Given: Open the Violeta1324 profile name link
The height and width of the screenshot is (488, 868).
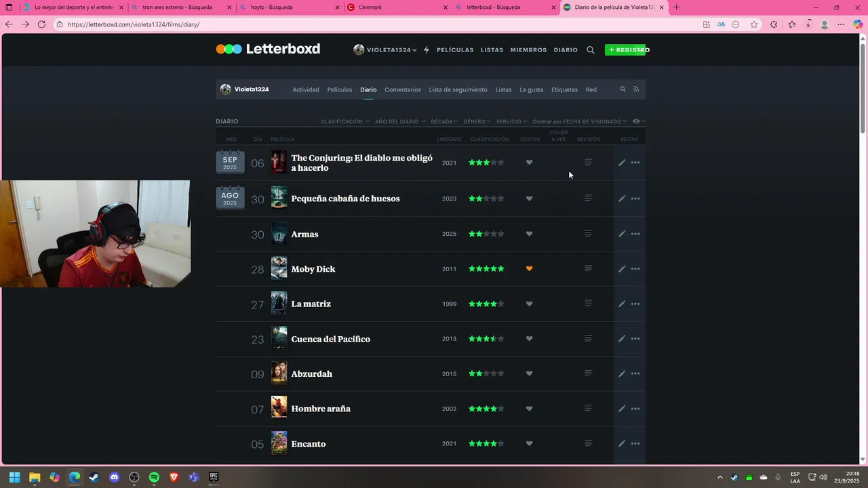Looking at the screenshot, I should pos(252,89).
